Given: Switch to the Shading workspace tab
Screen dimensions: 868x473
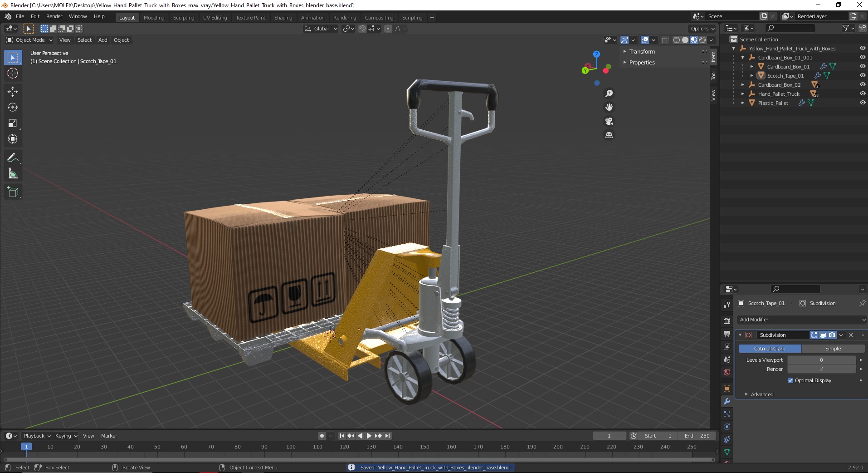Looking at the screenshot, I should (283, 18).
